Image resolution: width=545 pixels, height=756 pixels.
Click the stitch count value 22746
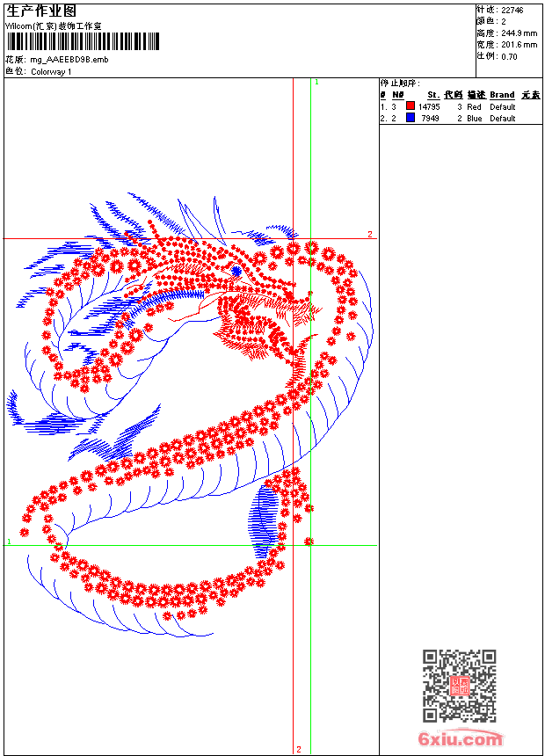[x=512, y=11]
